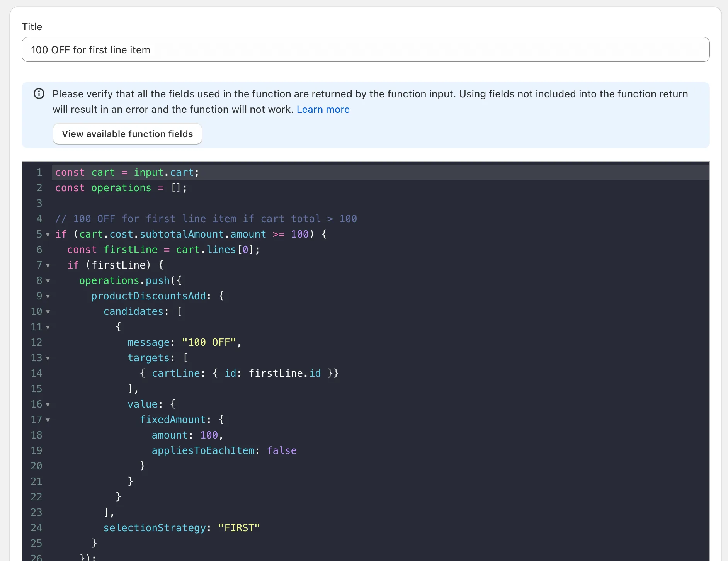
Task: Fold the value object at line 16
Action: (x=48, y=405)
